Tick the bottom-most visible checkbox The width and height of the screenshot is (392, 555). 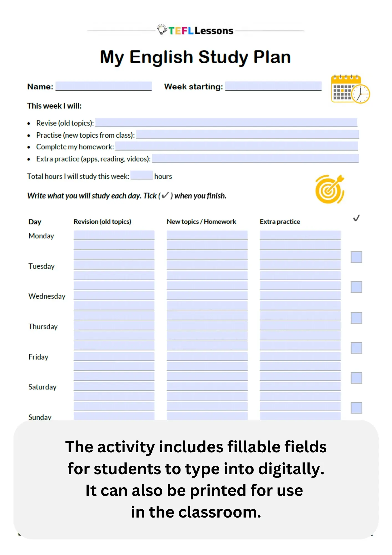point(356,408)
